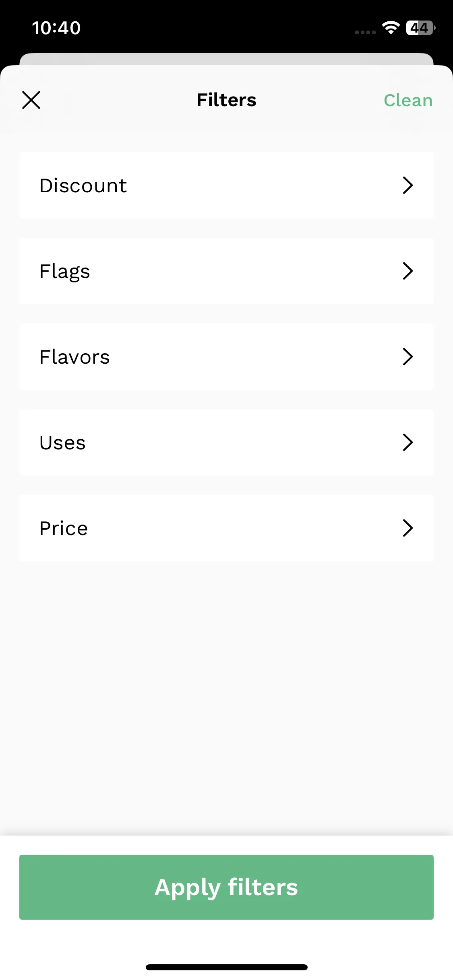Open the Flags filter row

226,271
